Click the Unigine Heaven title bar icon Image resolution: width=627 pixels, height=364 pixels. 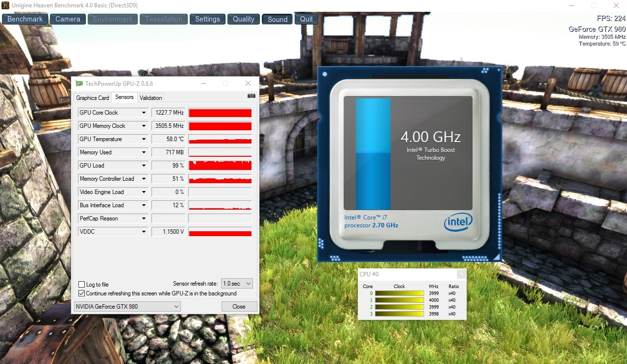point(5,5)
